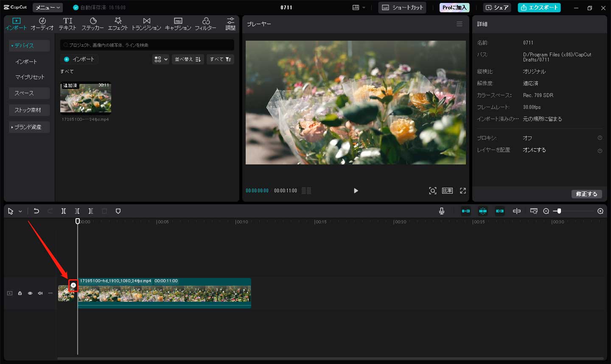
Task: Click the proxy info help icon
Action: tap(600, 138)
